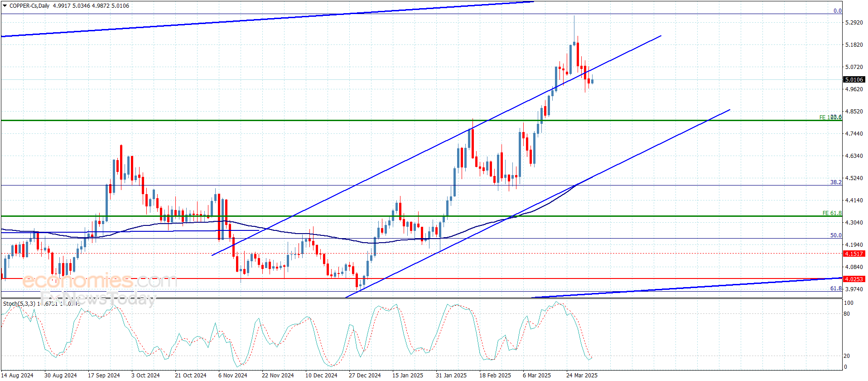Click the COPPER-Cs,Daily chart title
Screen dimensions: 868x381
coord(29,6)
